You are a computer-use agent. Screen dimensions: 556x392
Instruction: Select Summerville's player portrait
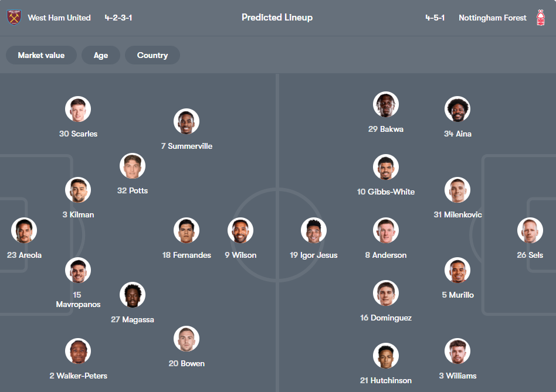pyautogui.click(x=186, y=121)
